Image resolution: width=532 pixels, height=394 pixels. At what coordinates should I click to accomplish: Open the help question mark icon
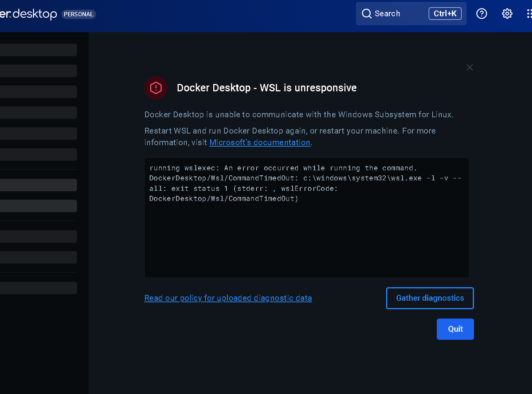point(481,14)
